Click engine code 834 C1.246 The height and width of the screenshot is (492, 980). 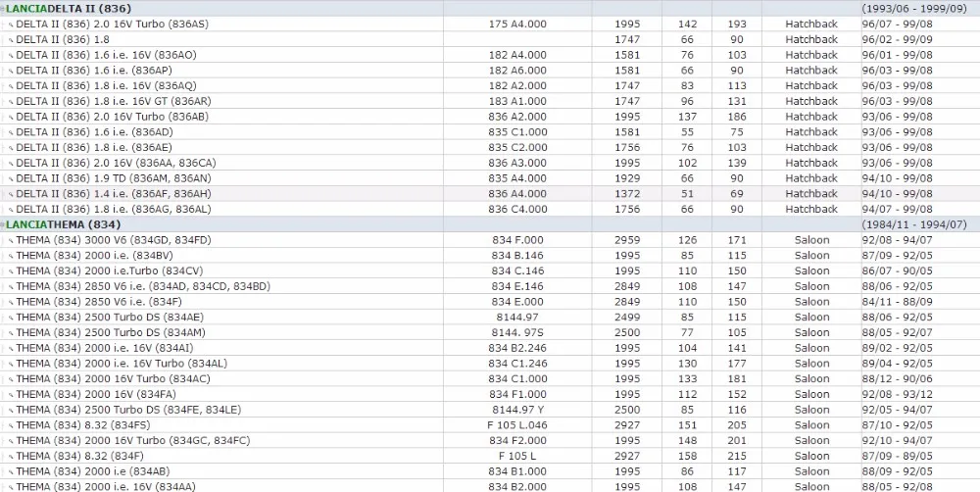[517, 364]
